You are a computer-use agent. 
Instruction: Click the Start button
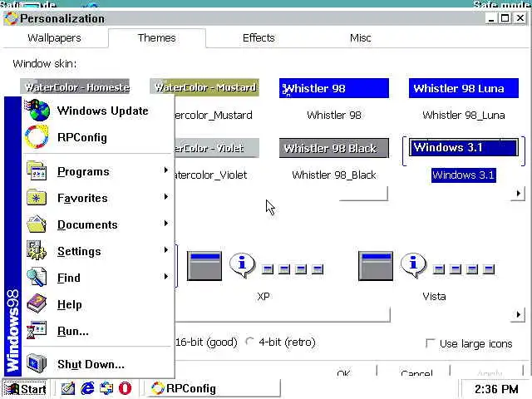point(25,388)
